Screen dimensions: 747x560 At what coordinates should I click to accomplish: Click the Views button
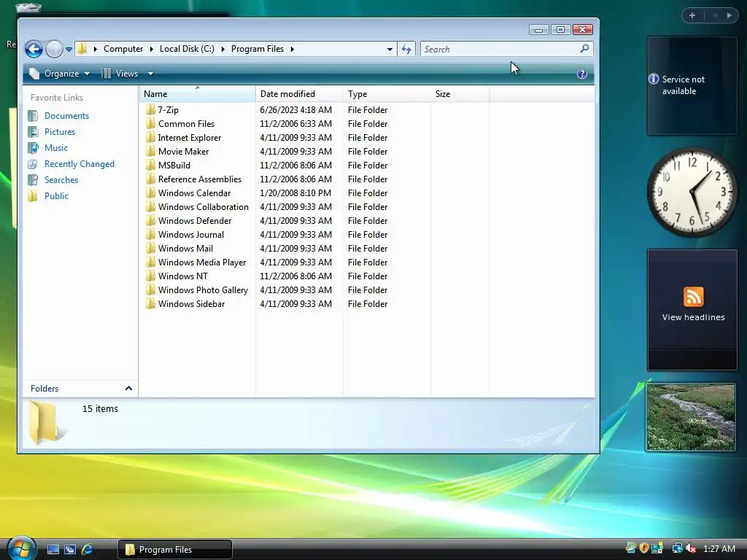[x=120, y=74]
